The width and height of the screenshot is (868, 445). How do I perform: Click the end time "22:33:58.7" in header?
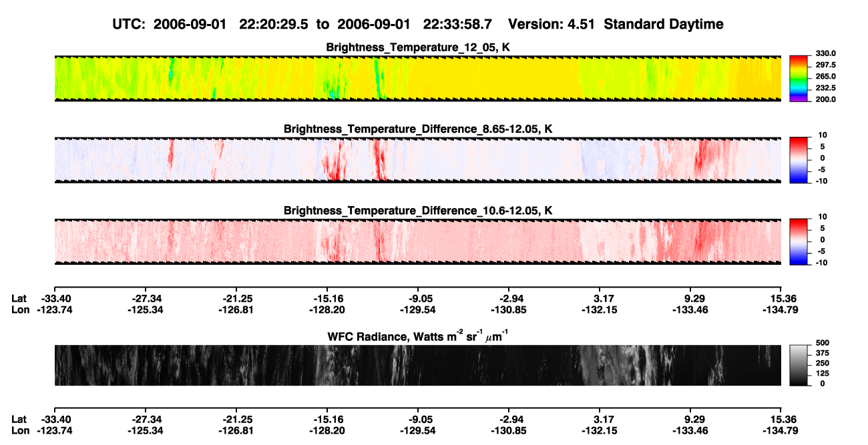(457, 24)
